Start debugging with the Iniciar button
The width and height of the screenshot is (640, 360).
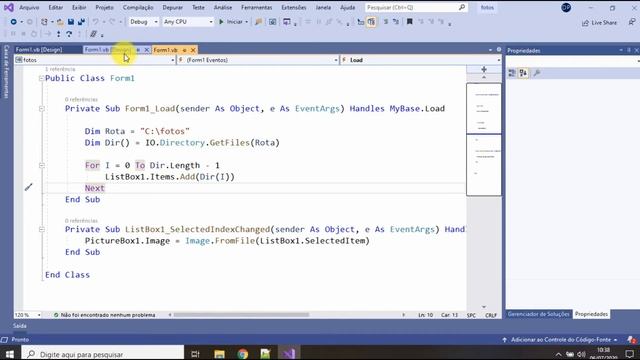pos(231,22)
